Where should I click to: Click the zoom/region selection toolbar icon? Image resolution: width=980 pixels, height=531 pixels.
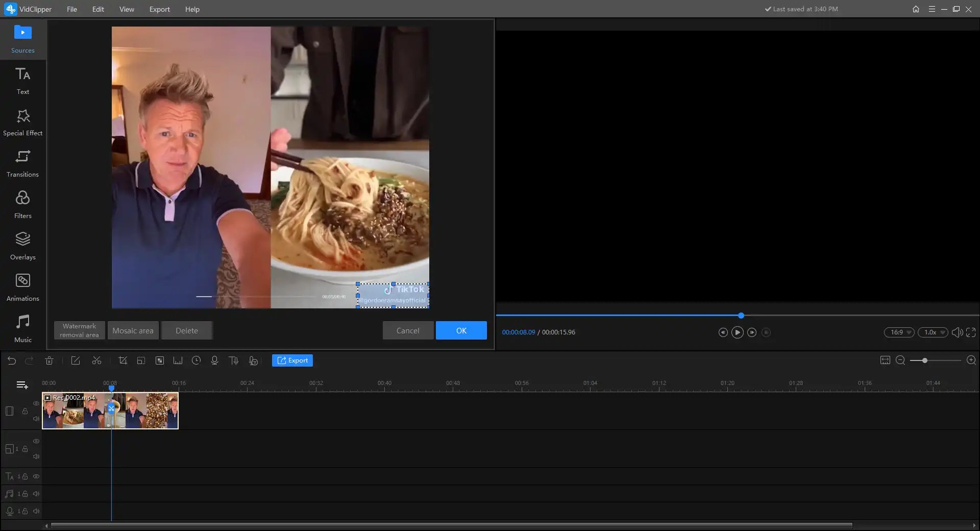(141, 360)
